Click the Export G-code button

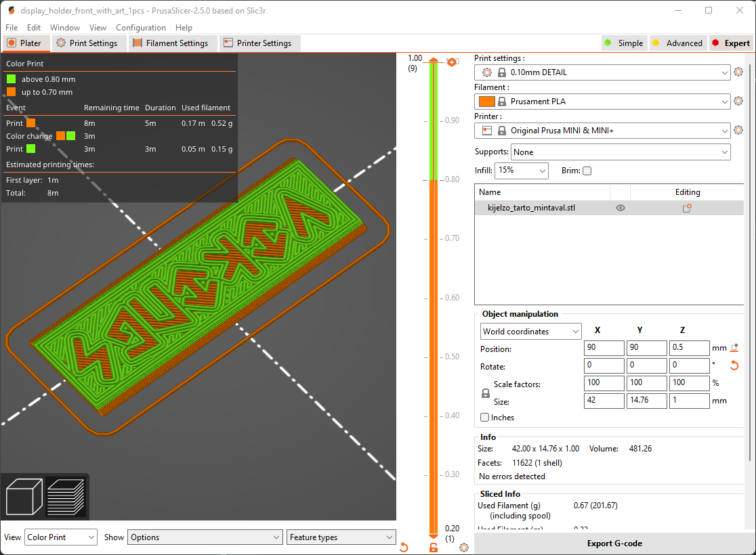[614, 543]
